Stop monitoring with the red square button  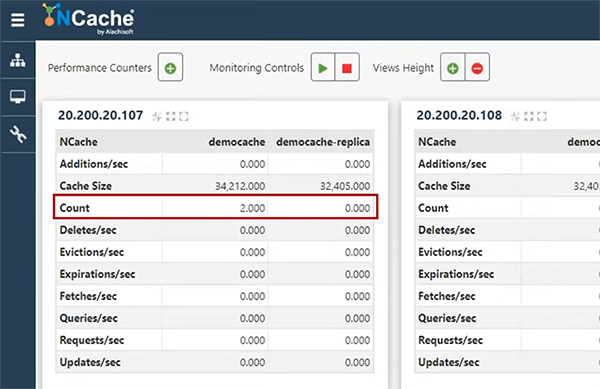pyautogui.click(x=347, y=68)
